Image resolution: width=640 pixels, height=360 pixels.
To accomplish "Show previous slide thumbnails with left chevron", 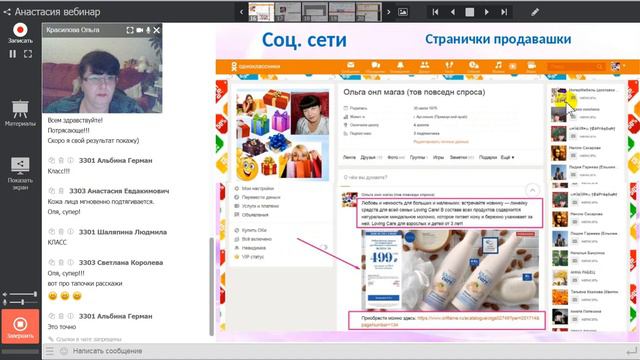I will coord(241,12).
